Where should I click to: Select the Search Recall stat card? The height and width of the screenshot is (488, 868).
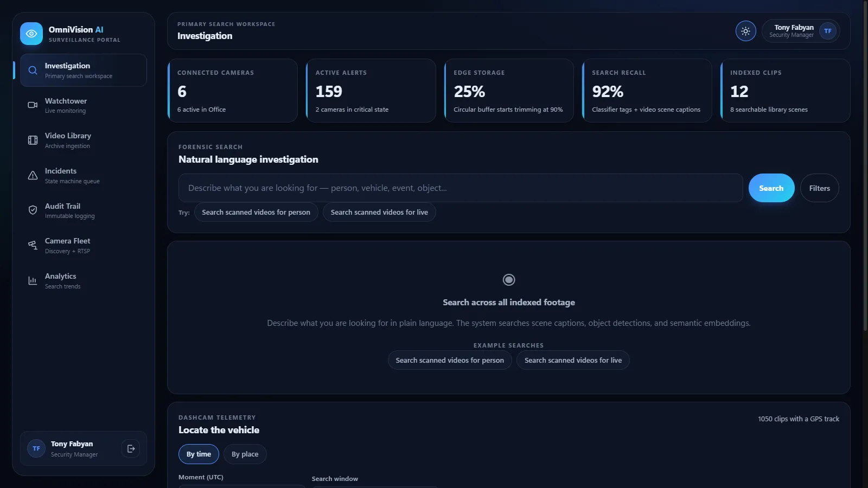coord(647,91)
